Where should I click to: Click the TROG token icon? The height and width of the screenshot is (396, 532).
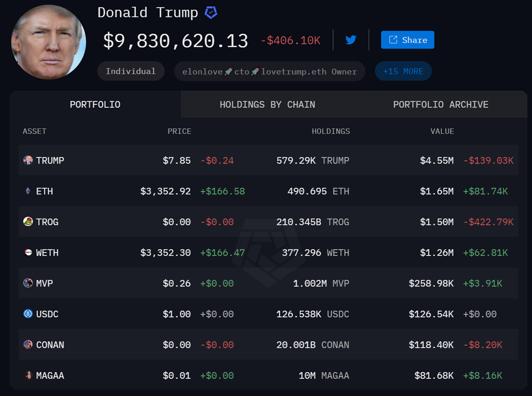(28, 222)
